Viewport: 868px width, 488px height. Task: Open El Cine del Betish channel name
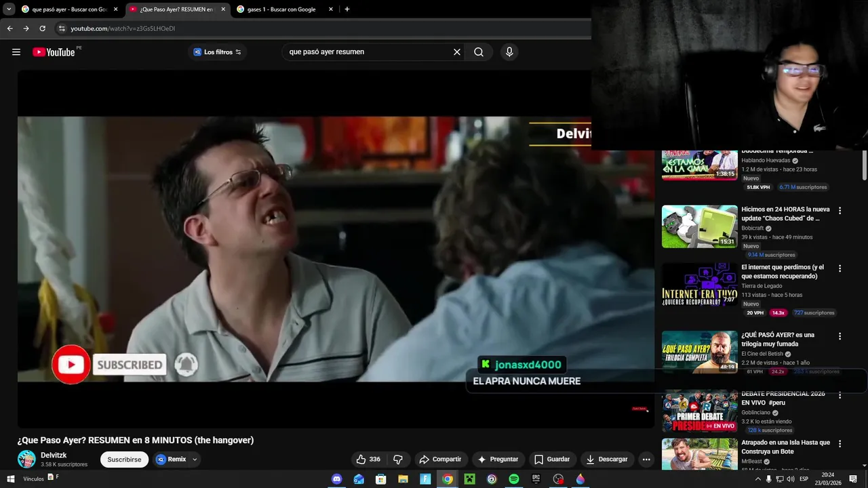tap(762, 354)
